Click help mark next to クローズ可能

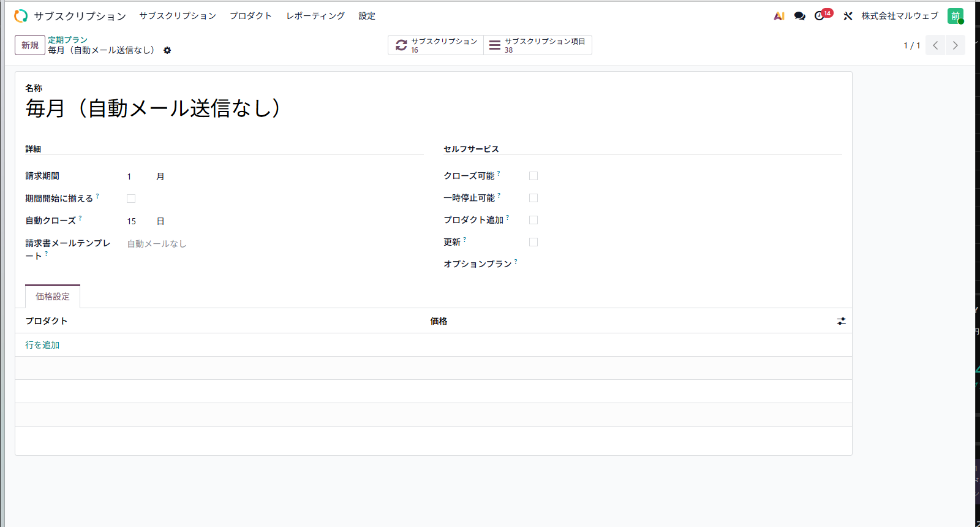(x=499, y=173)
